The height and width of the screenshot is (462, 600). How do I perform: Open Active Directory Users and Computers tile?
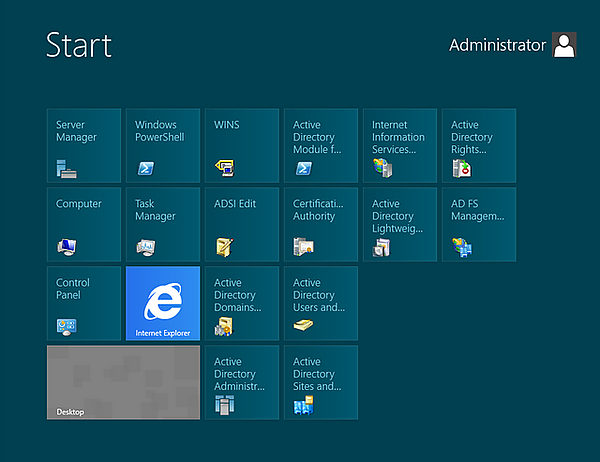coord(320,303)
